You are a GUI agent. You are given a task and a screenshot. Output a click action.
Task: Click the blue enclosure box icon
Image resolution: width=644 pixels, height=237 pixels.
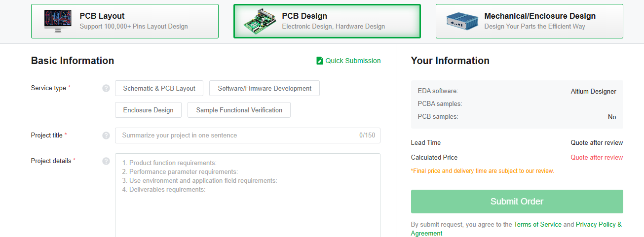pyautogui.click(x=462, y=21)
